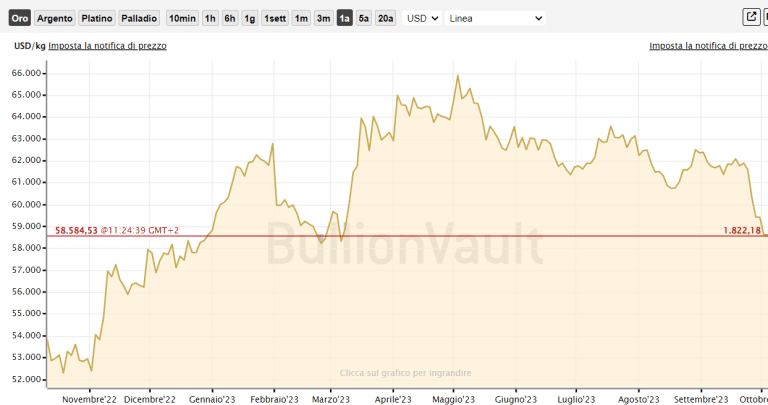Click right 'Imposta la notifica di prezzo' link

tap(708, 46)
